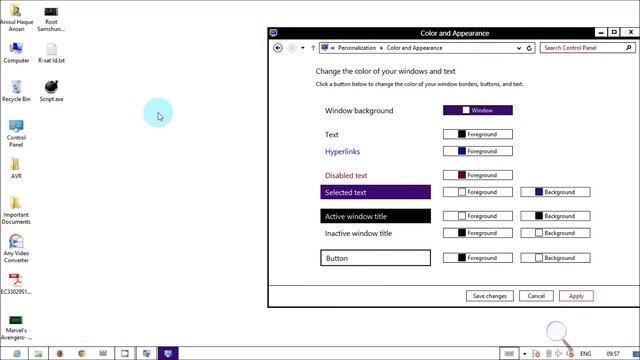Click the Selected text preview sample
Image resolution: width=640 pixels, height=360 pixels.
pyautogui.click(x=376, y=192)
